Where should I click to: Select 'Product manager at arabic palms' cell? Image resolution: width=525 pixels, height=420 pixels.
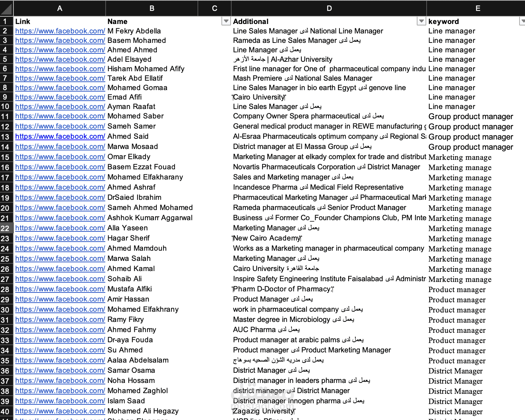tap(329, 340)
